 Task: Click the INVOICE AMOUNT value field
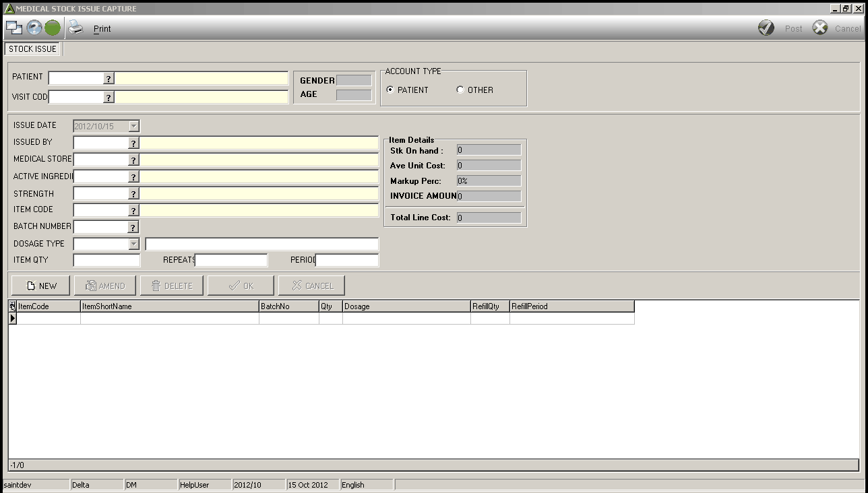[489, 196]
